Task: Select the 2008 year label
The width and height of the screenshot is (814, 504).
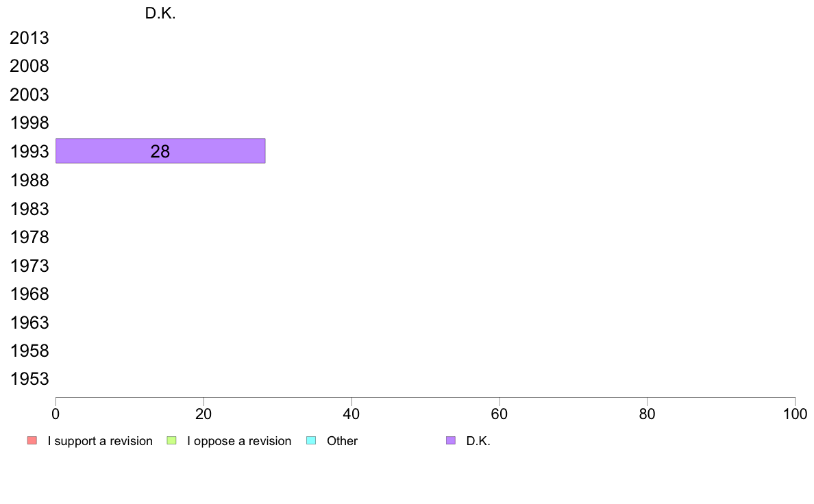Action: (x=29, y=66)
